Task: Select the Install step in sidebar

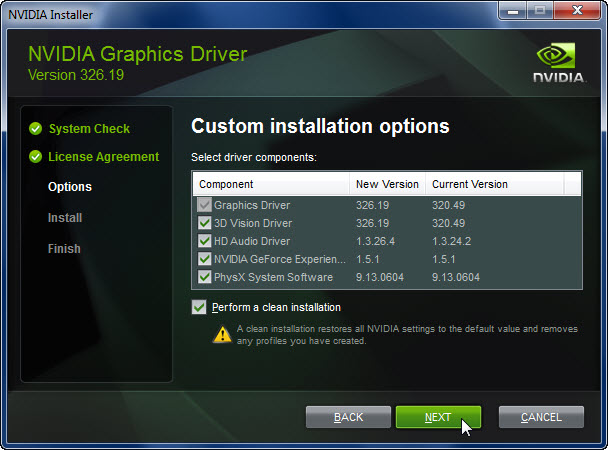Action: (65, 218)
